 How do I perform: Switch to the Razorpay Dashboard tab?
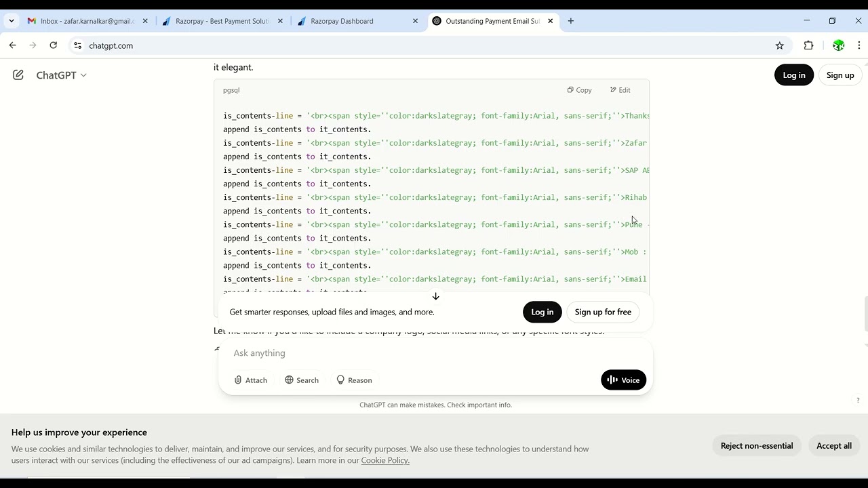coord(358,21)
